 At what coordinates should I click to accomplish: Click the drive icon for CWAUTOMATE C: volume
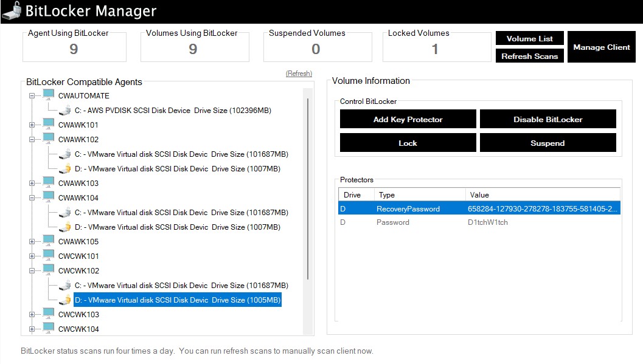pyautogui.click(x=64, y=111)
